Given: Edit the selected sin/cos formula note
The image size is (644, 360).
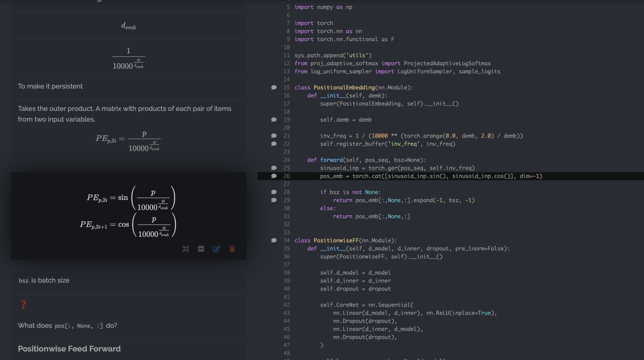Looking at the screenshot, I should coord(216,249).
